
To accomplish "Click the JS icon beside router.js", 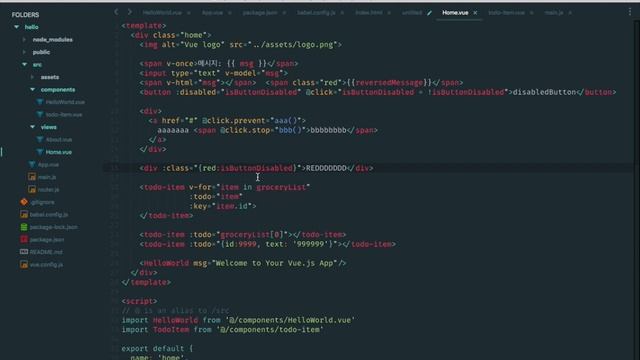I will pyautogui.click(x=32, y=189).
